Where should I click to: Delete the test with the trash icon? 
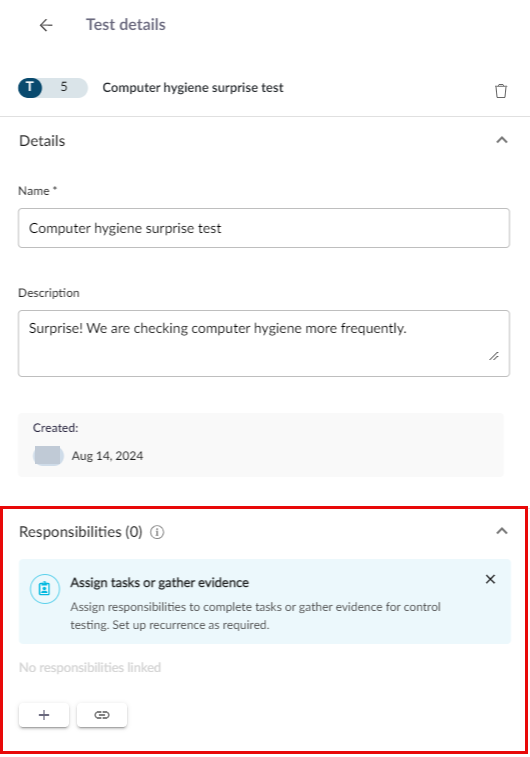(501, 91)
